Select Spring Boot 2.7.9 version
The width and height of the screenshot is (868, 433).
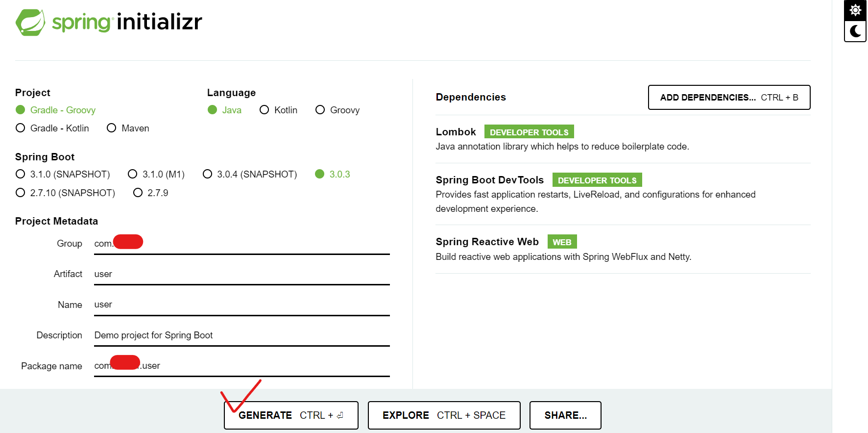click(x=151, y=193)
